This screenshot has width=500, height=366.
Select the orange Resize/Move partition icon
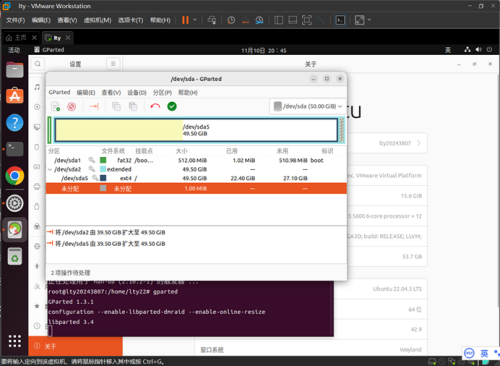(x=94, y=106)
